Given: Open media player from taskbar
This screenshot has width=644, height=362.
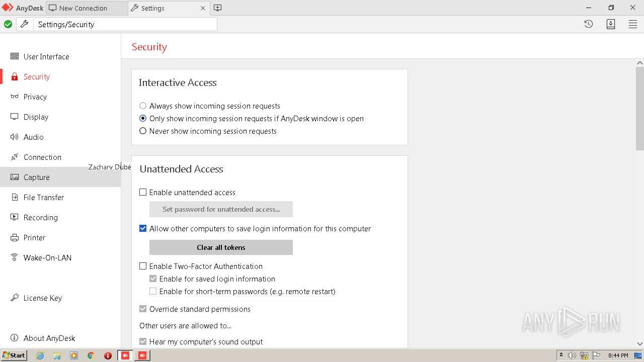Looking at the screenshot, I should tap(74, 355).
